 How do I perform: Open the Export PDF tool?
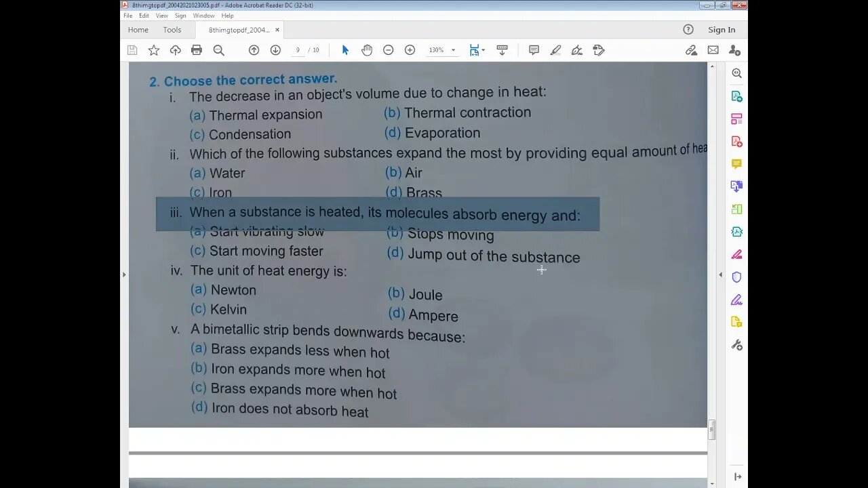pos(736,96)
